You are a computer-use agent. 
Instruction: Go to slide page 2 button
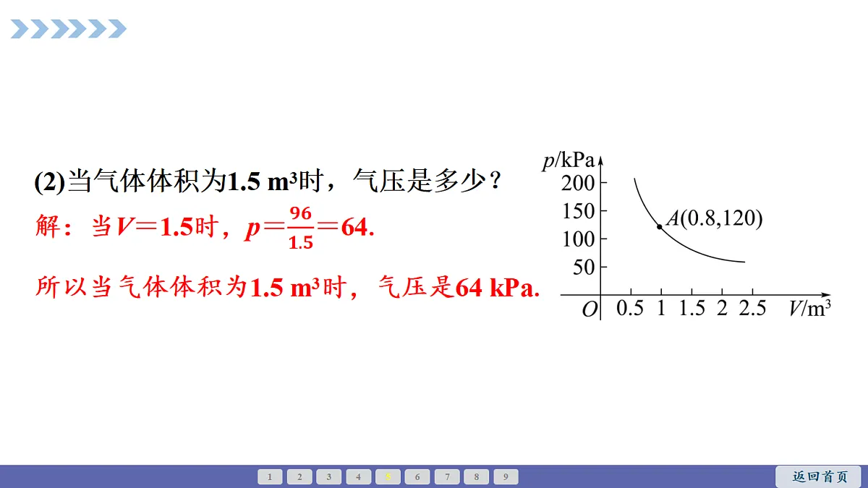click(x=299, y=476)
